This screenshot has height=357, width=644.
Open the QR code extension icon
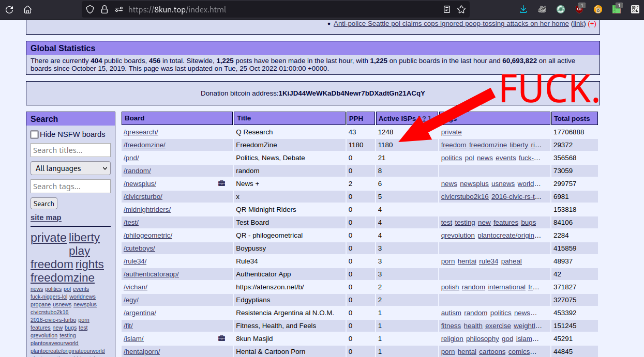635,9
